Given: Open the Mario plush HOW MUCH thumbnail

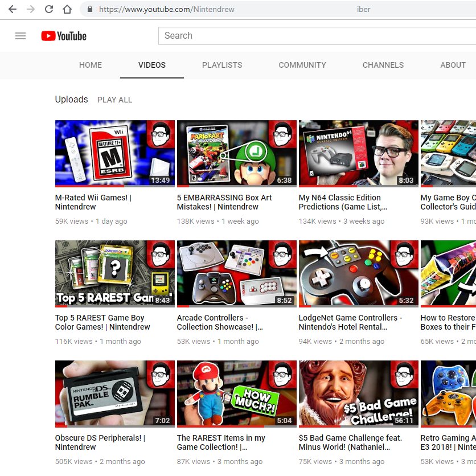Looking at the screenshot, I should [x=237, y=394].
